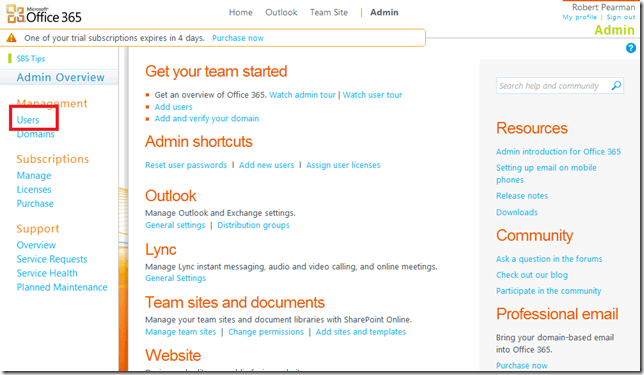
Task: Click the Team sites and documents heading
Action: [x=235, y=303]
